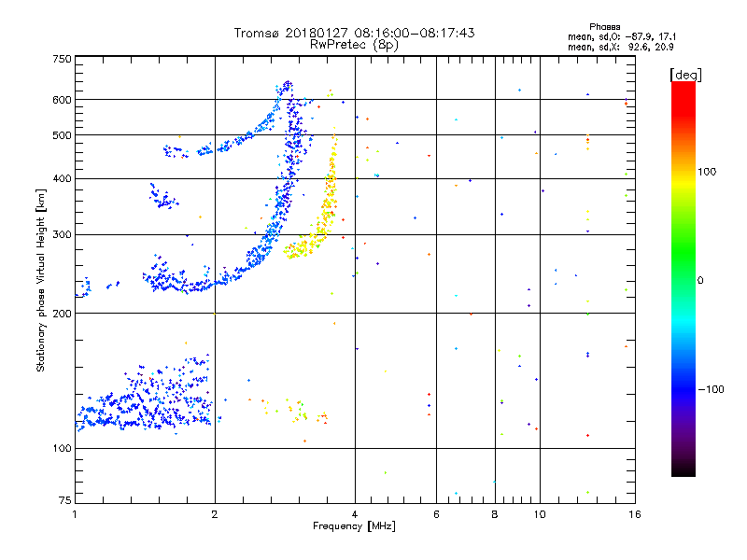This screenshot has height=560, width=747.
Task: Click the 'Frequency [MHz]' axis label
Action: pyautogui.click(x=354, y=526)
